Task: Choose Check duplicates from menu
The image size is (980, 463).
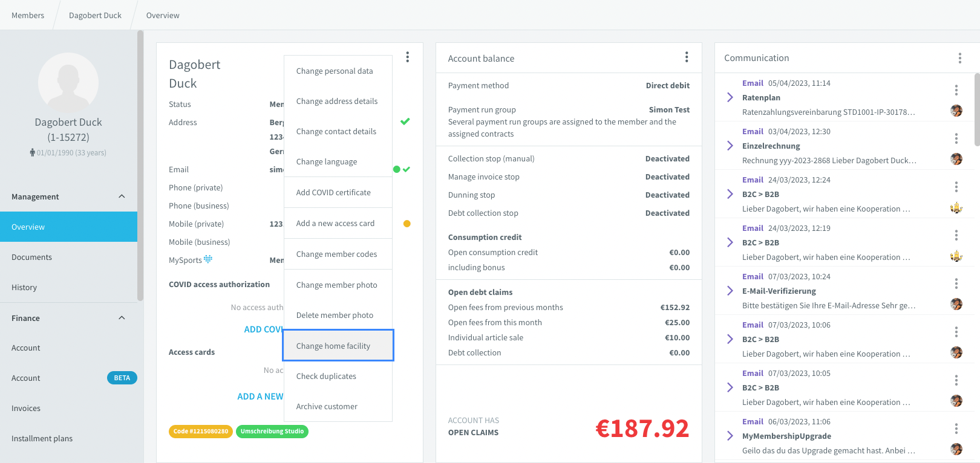Action: [x=338, y=376]
